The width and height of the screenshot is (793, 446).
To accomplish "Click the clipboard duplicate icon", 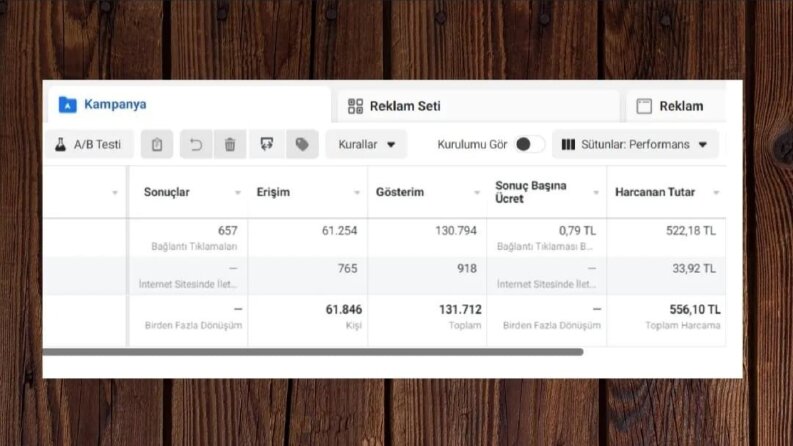I will [x=157, y=145].
